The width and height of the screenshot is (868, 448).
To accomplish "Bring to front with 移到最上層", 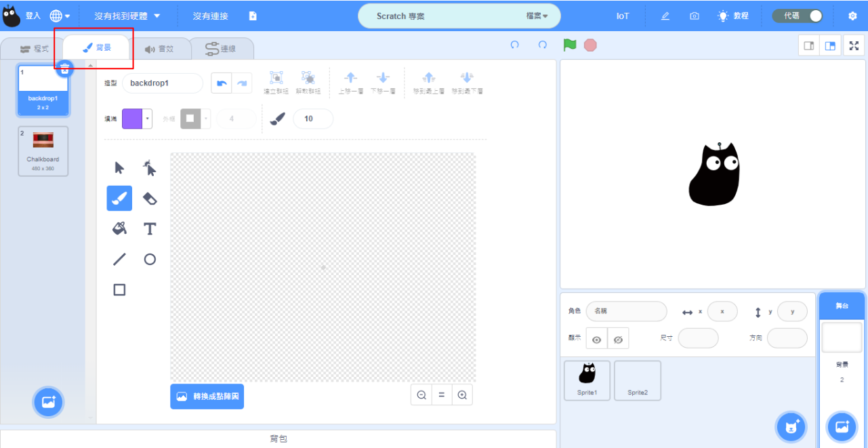I will click(428, 83).
